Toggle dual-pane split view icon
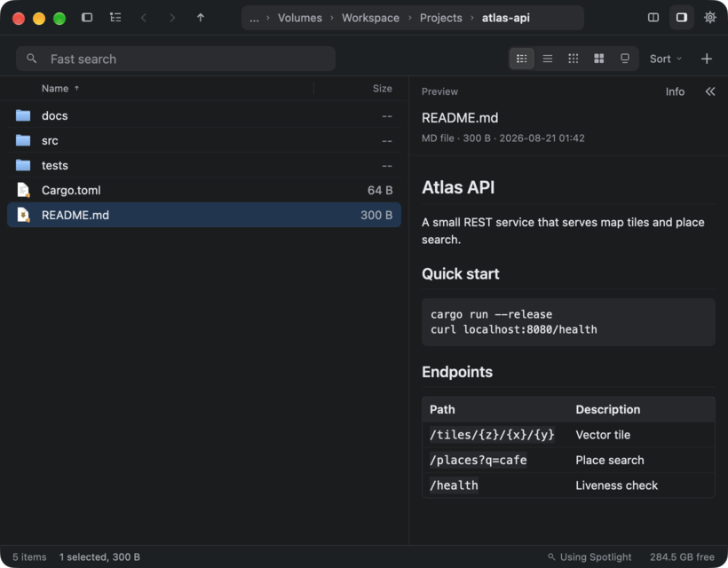The height and width of the screenshot is (568, 728). click(653, 18)
